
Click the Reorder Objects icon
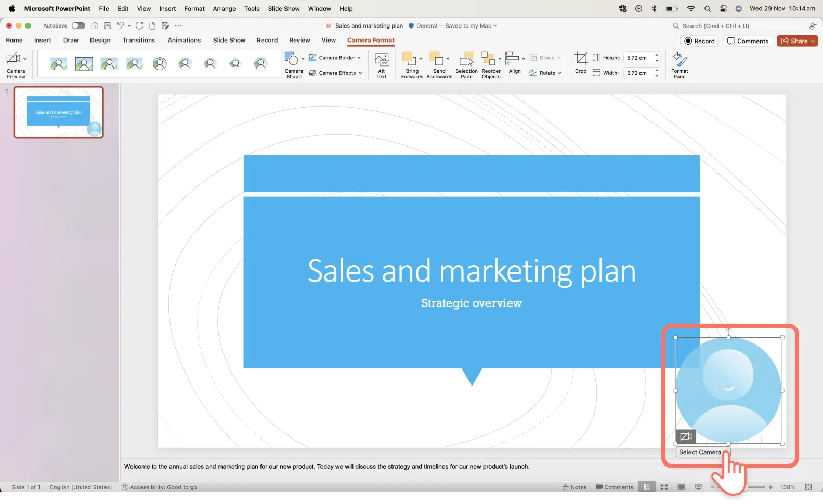click(x=488, y=58)
